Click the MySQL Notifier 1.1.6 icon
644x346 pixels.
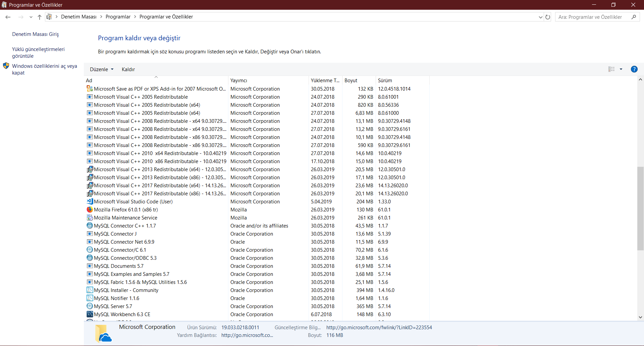pos(90,298)
